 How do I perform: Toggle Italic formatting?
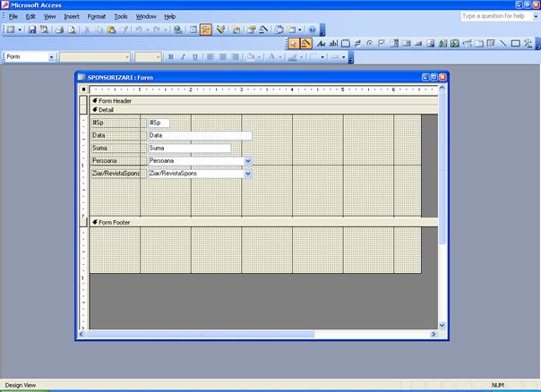tap(183, 56)
